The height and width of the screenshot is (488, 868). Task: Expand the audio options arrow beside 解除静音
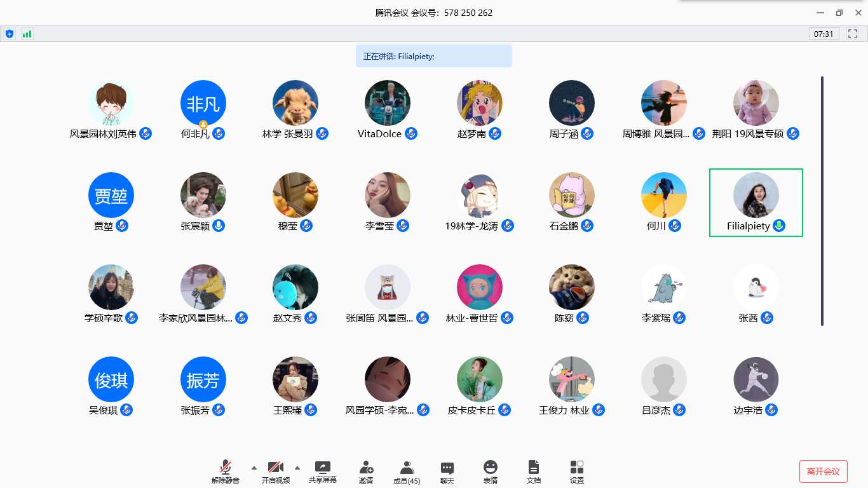click(254, 468)
